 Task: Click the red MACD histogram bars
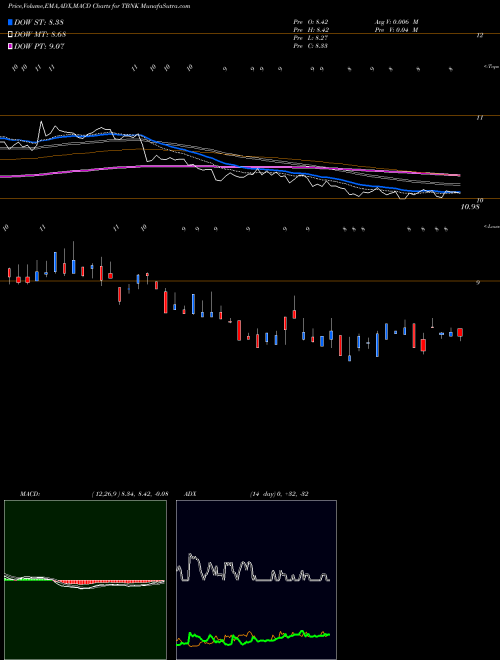(107, 582)
